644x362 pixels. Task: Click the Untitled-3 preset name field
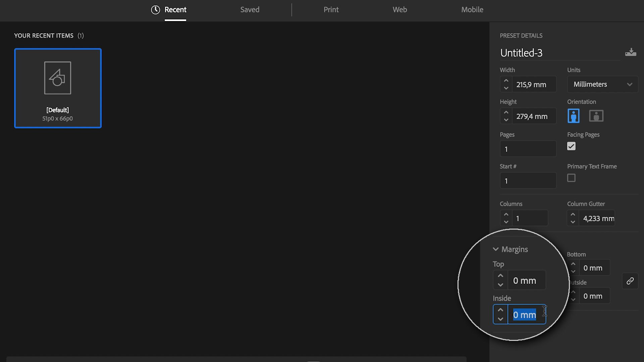(x=559, y=53)
